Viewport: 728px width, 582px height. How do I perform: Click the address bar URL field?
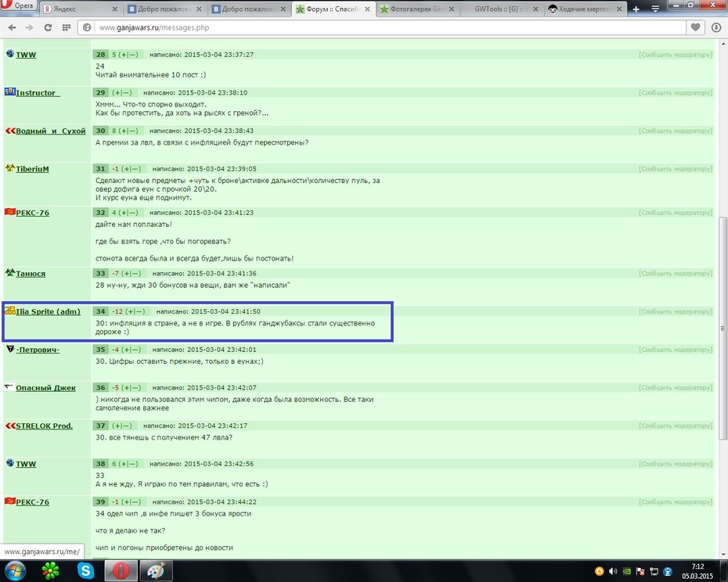[x=389, y=28]
